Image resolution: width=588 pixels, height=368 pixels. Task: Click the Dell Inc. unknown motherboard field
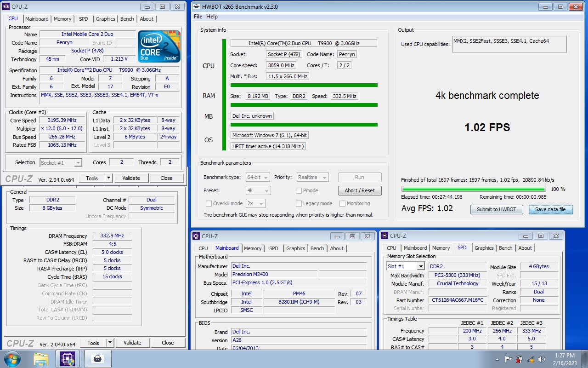click(x=252, y=116)
